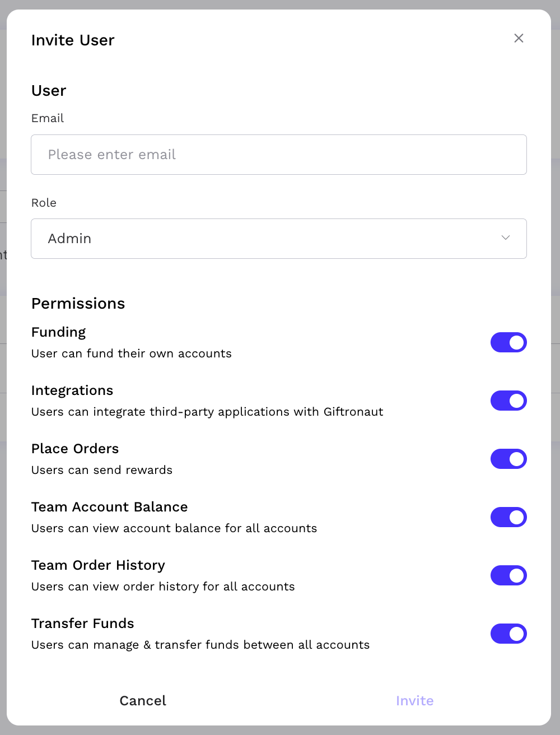The width and height of the screenshot is (560, 735).
Task: Switch off Team Account Balance
Action: point(508,517)
